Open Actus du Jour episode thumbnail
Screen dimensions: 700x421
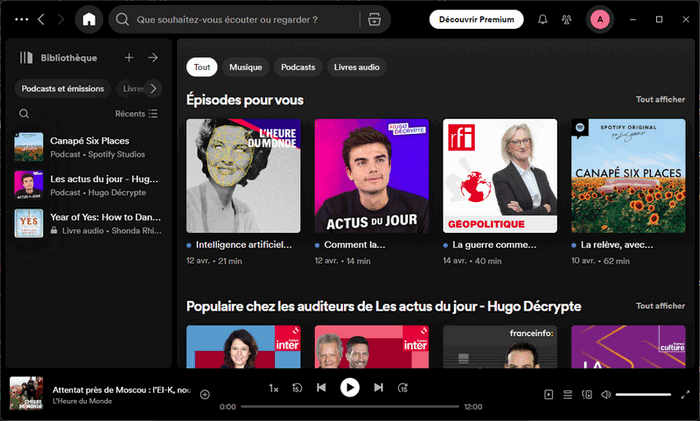point(371,176)
